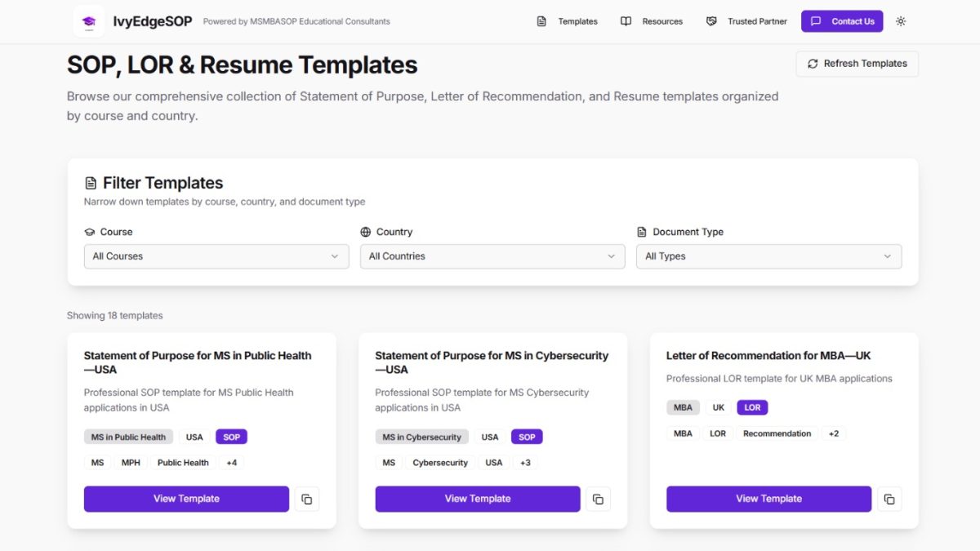Click the purple LOR badge on MBA card

click(752, 407)
